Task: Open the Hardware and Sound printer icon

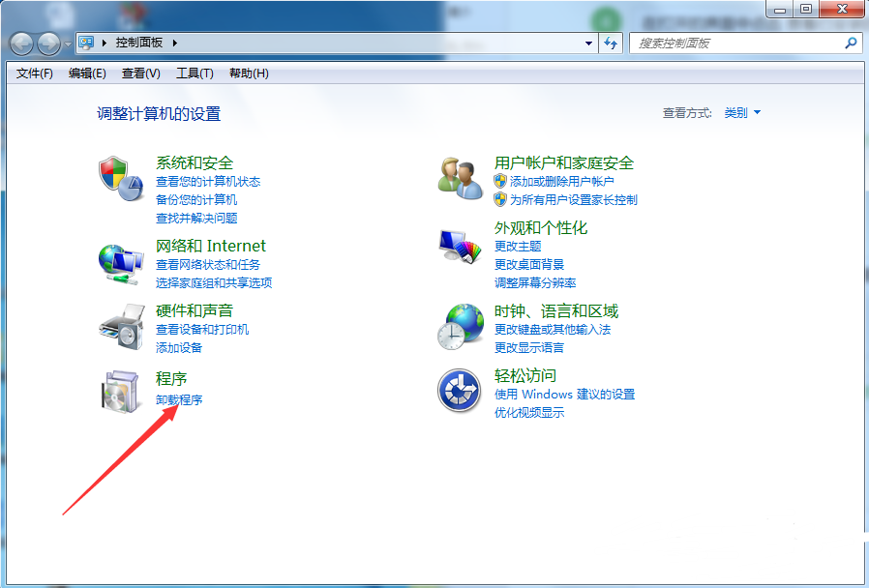Action: [121, 327]
